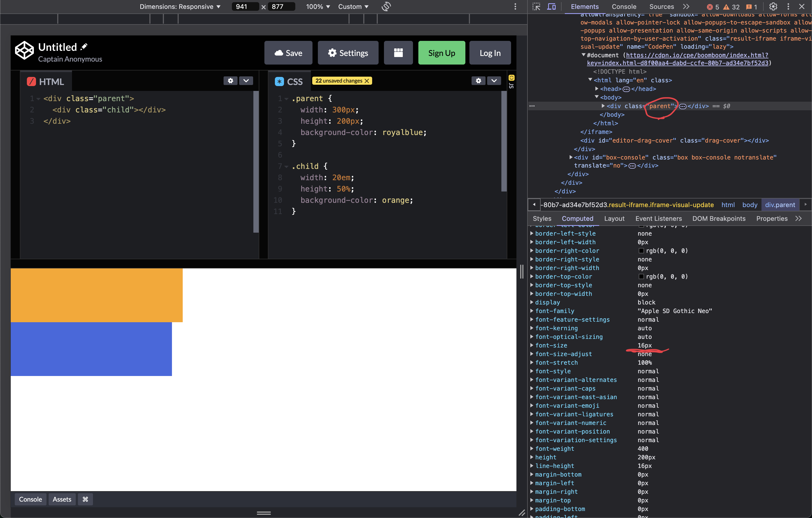Toggle the device toolbar icon
The width and height of the screenshot is (812, 518).
[551, 6]
